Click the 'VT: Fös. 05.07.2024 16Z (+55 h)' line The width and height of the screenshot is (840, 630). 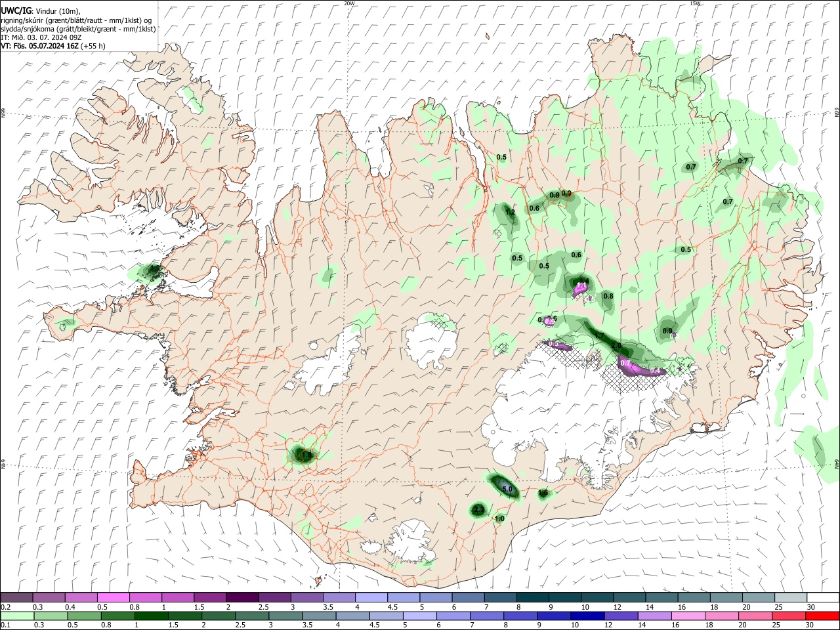tap(53, 46)
